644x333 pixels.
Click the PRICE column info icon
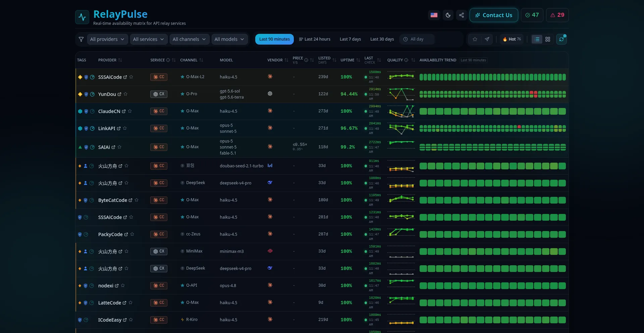pos(306,60)
